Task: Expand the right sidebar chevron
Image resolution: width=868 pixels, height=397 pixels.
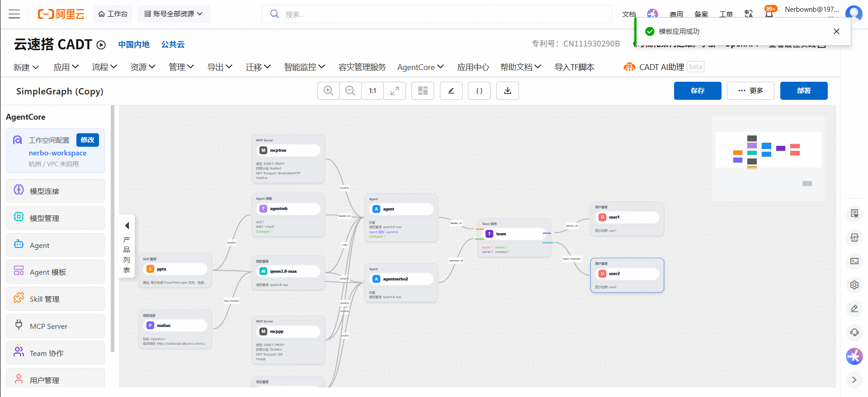Action: tap(854, 380)
